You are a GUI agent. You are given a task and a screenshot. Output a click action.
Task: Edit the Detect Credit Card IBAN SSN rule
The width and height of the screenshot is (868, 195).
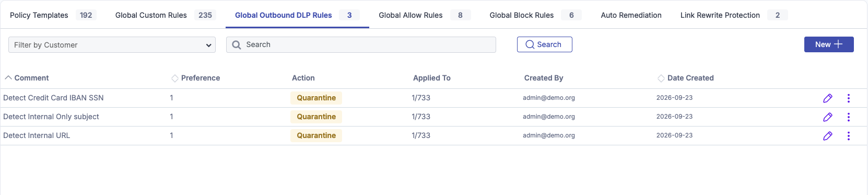(828, 98)
